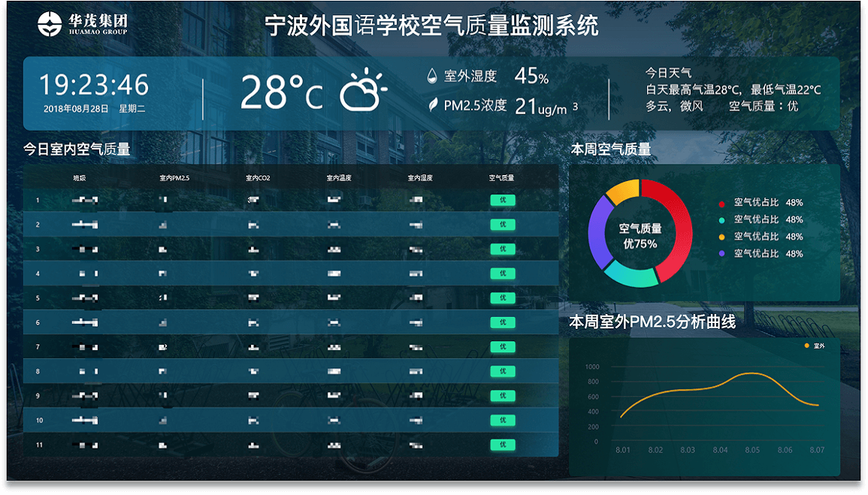Click the red legend dot in 本周空气质量

point(721,203)
